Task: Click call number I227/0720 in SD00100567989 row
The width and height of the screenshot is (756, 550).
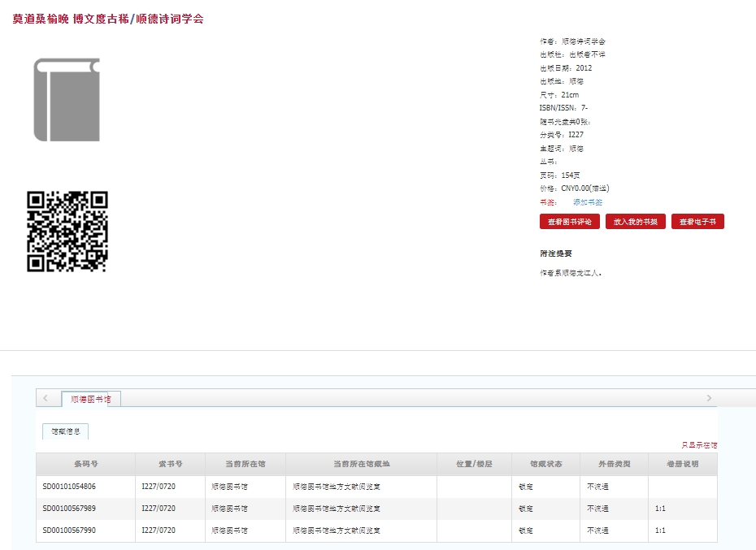Action: (x=159, y=508)
